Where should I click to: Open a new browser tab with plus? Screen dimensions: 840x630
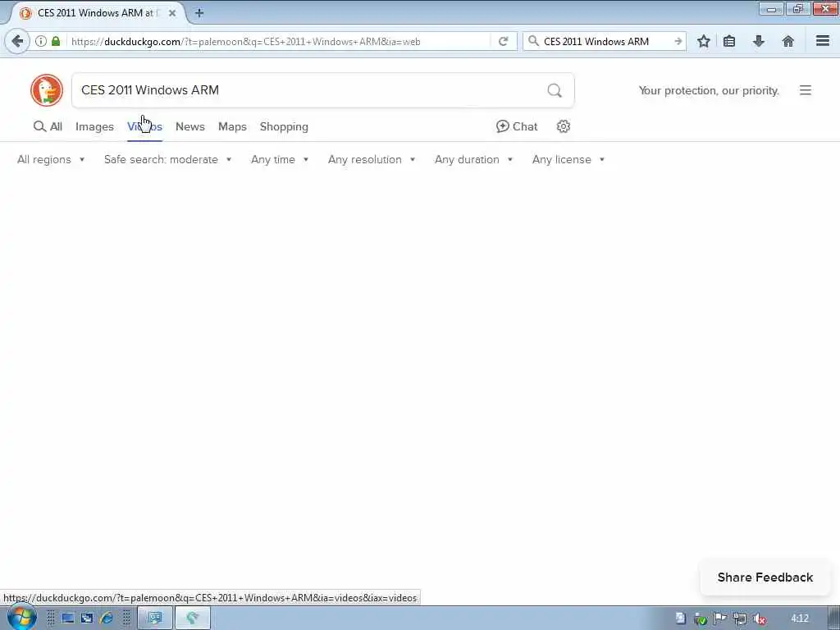point(199,13)
